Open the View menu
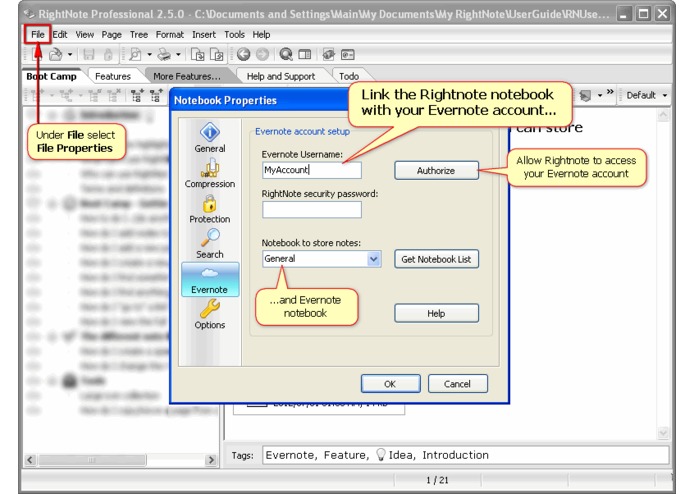The height and width of the screenshot is (494, 695). click(x=84, y=35)
